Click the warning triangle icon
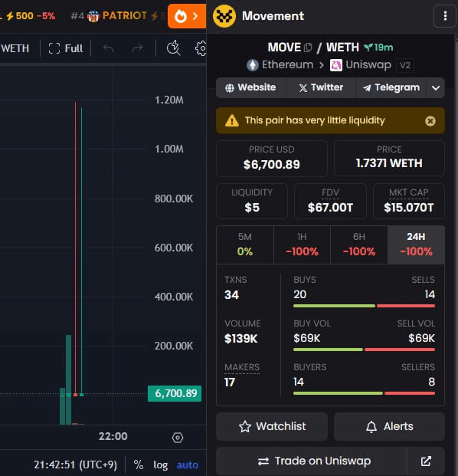Screen dimensions: 458x476 click(x=232, y=120)
